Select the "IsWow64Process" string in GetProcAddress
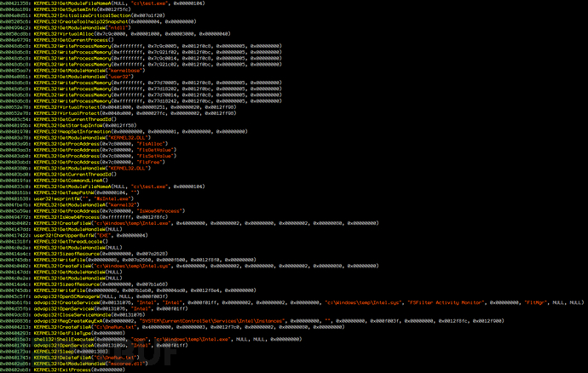Viewport: 588px width, 373px height. [160, 211]
